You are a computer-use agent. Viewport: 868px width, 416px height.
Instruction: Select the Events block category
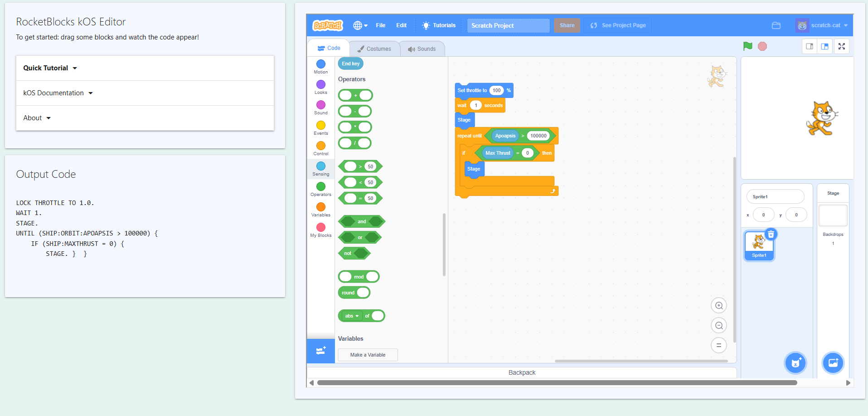pos(321,128)
